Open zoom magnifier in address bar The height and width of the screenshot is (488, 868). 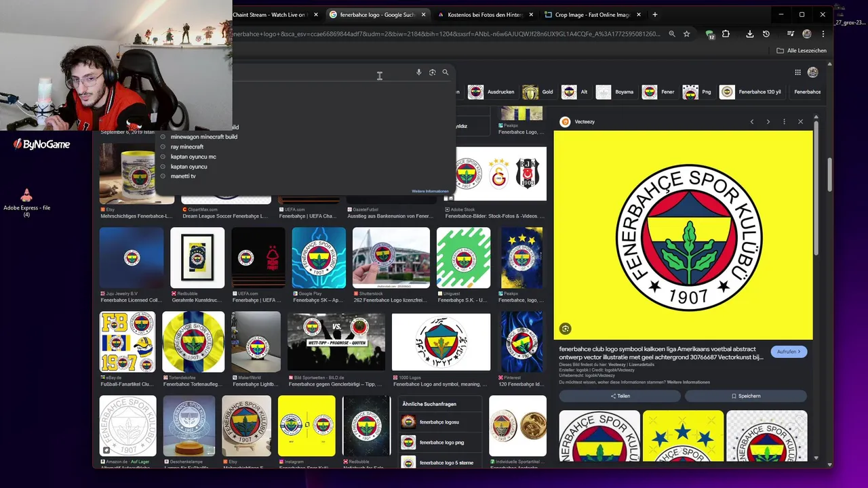672,34
